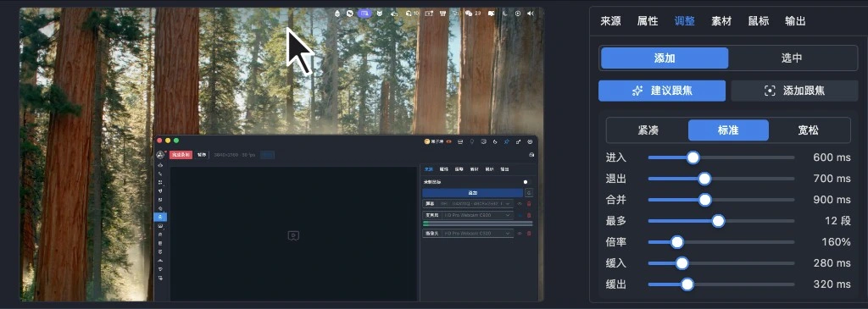Screen dimensions: 868x309
Task: Click the circled play icon in menu bar
Action: click(518, 14)
